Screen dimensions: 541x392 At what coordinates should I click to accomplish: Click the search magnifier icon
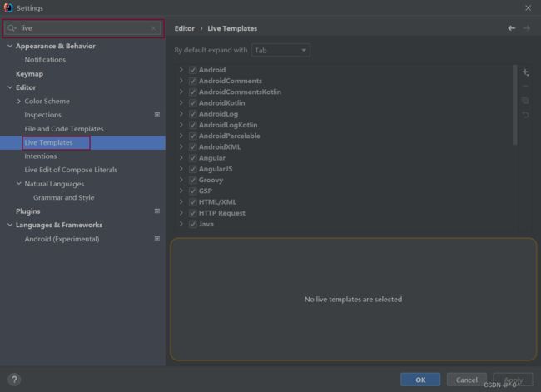coord(12,28)
